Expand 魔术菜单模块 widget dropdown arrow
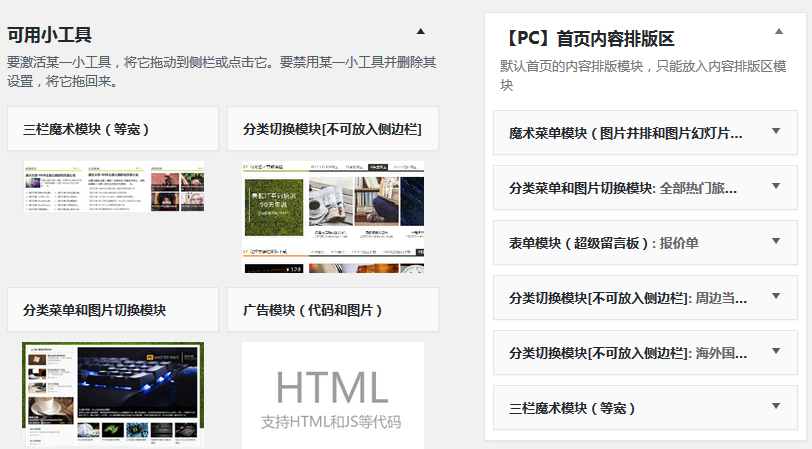The width and height of the screenshot is (812, 449). tap(776, 131)
